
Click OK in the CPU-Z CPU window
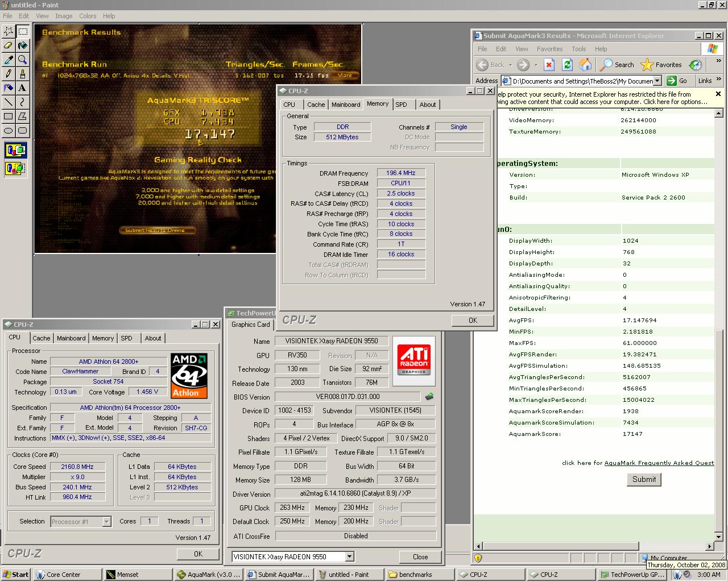[198, 554]
